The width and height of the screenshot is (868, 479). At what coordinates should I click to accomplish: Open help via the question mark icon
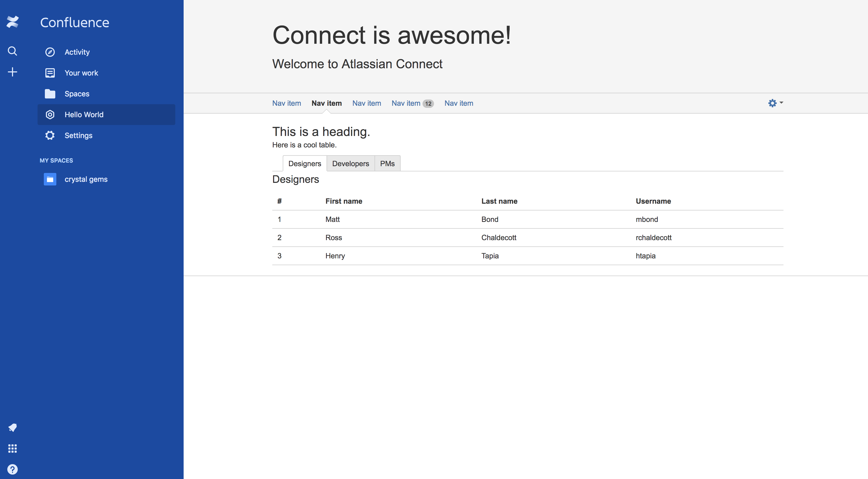(13, 469)
